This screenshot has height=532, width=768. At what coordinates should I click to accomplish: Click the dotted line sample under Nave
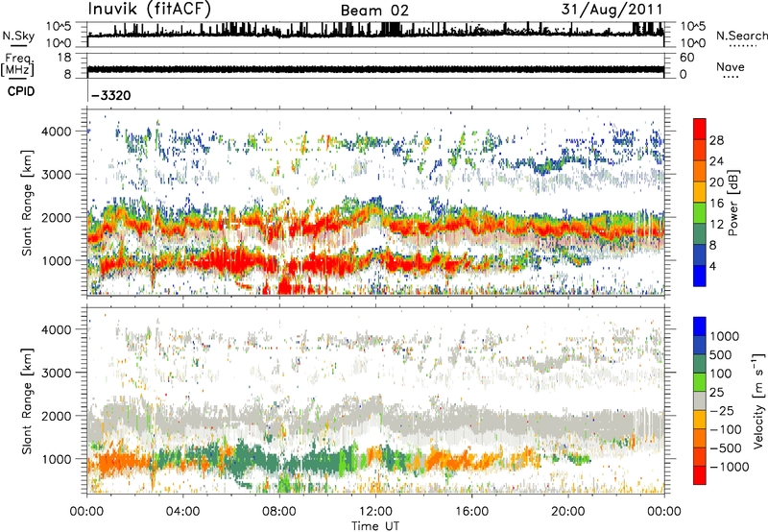pos(731,77)
